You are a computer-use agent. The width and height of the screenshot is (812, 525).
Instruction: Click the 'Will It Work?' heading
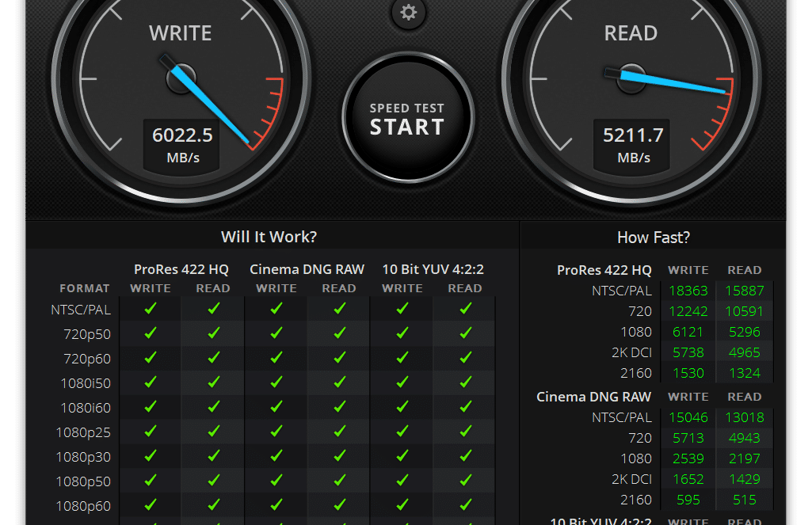[269, 237]
